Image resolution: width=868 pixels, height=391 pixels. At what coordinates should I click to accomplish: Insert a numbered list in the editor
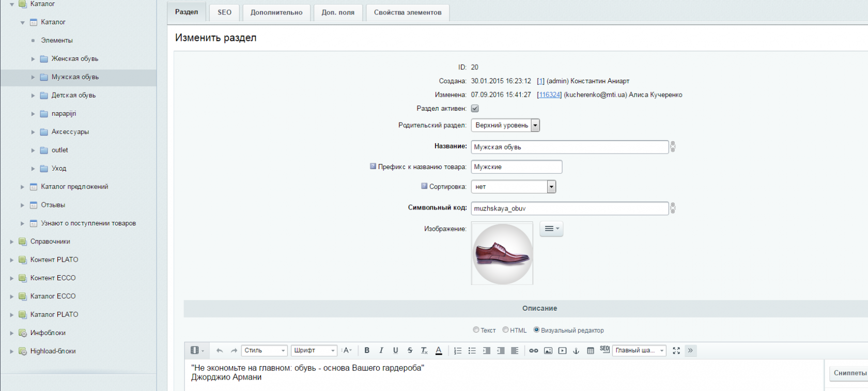(458, 351)
